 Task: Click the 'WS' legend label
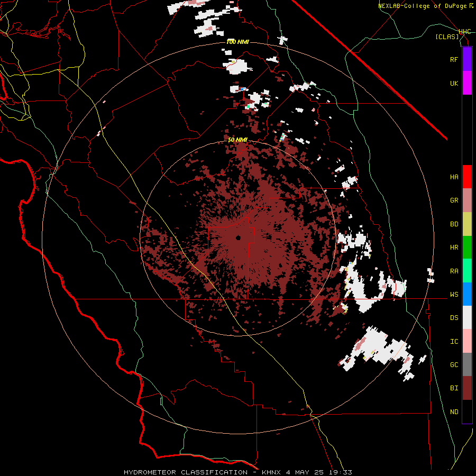click(454, 295)
